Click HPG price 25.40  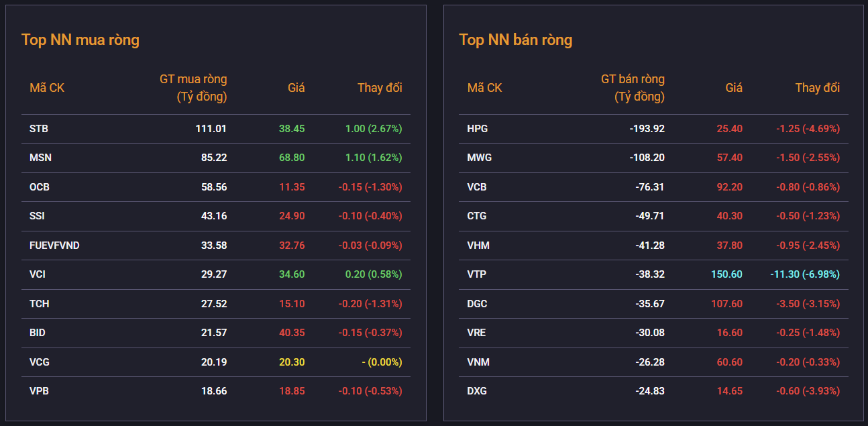click(x=730, y=128)
